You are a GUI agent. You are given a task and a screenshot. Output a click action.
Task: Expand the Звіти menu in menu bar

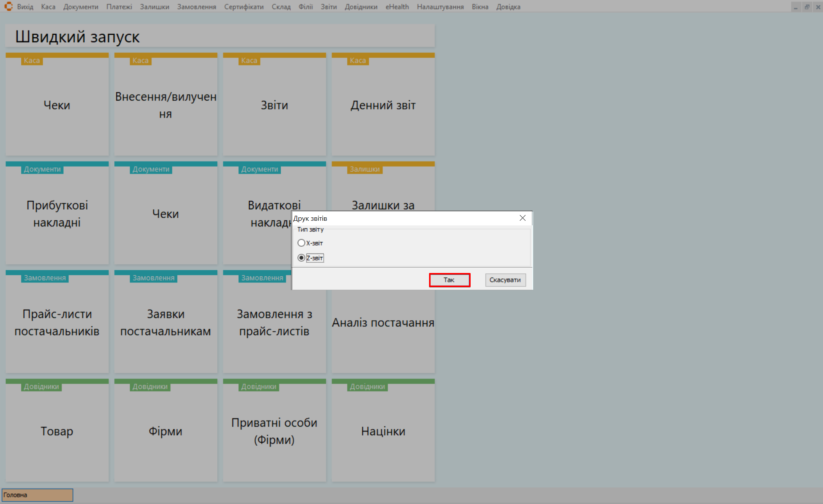[328, 7]
